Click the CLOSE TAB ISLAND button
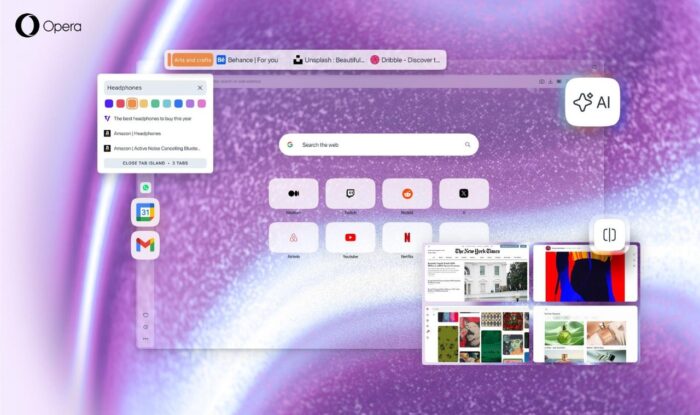This screenshot has width=700, height=415. (x=155, y=163)
